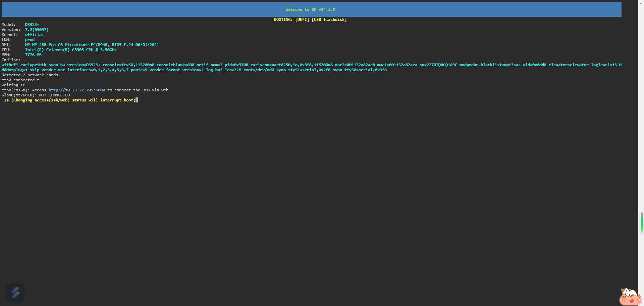Click the DMI line HP 288 Pro G6 Microtower
Viewport: 644px width, 306px height.
92,45
